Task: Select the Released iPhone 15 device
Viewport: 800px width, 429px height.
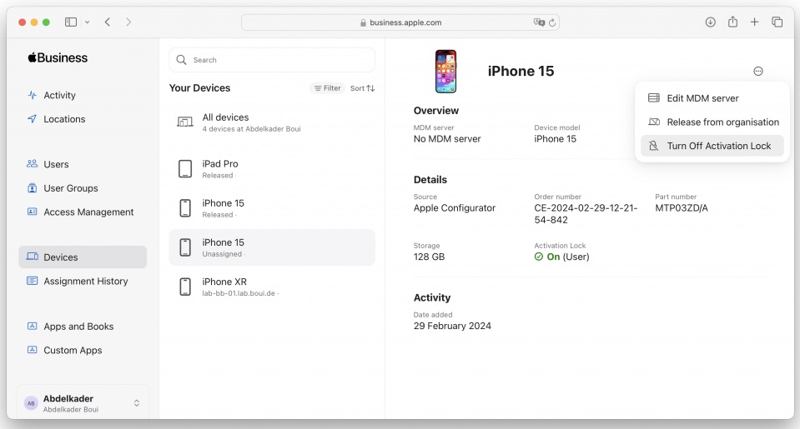Action: point(272,208)
